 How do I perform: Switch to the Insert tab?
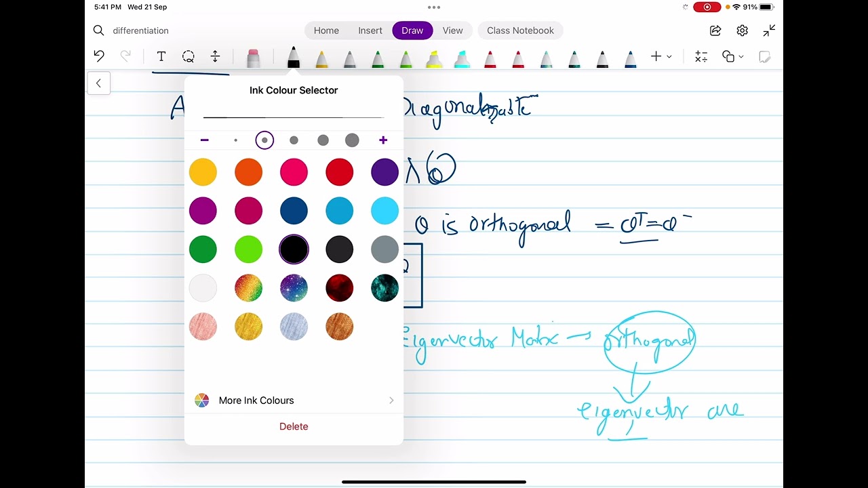click(370, 30)
